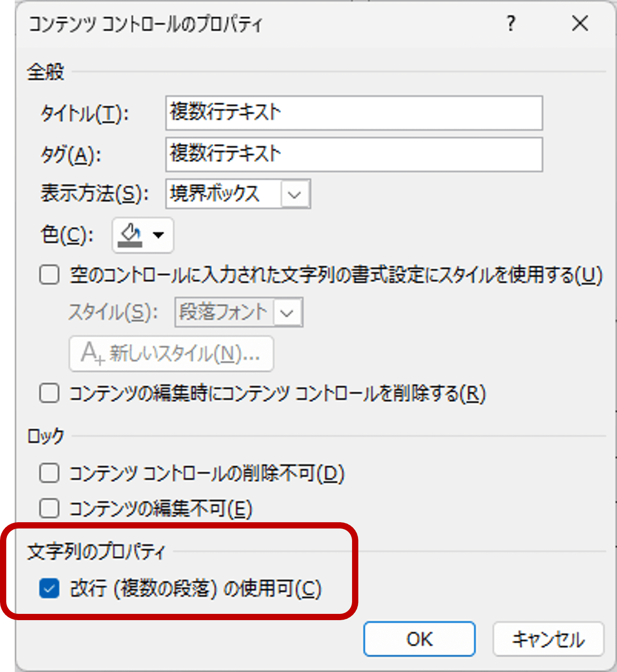Enable コンテンツ コントロールの削除不可(D)
This screenshot has height=672, width=617.
(49, 473)
